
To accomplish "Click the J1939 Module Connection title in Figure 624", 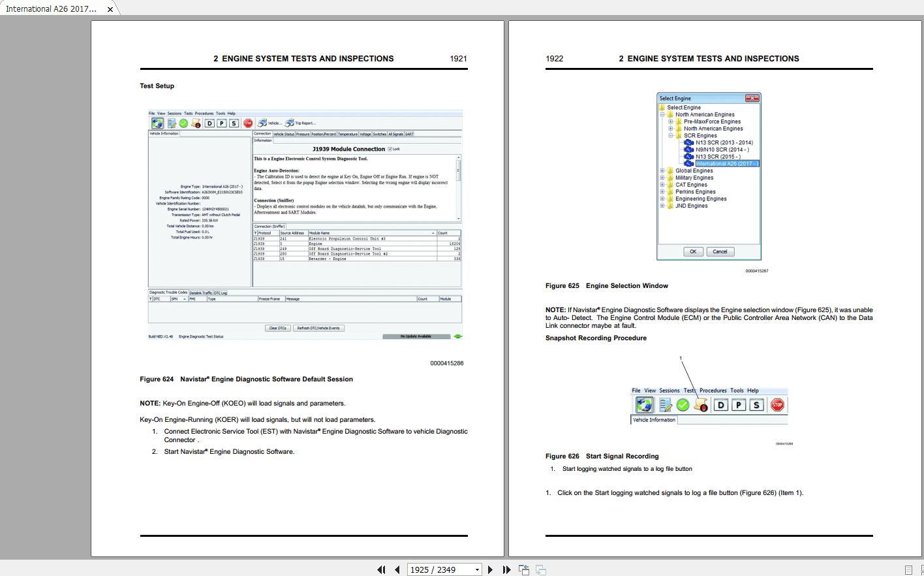I will [x=348, y=149].
